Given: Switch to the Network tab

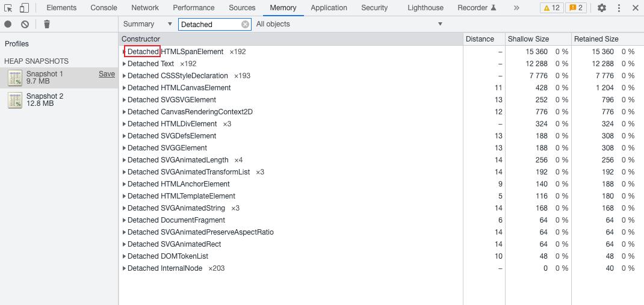Looking at the screenshot, I should click(145, 8).
